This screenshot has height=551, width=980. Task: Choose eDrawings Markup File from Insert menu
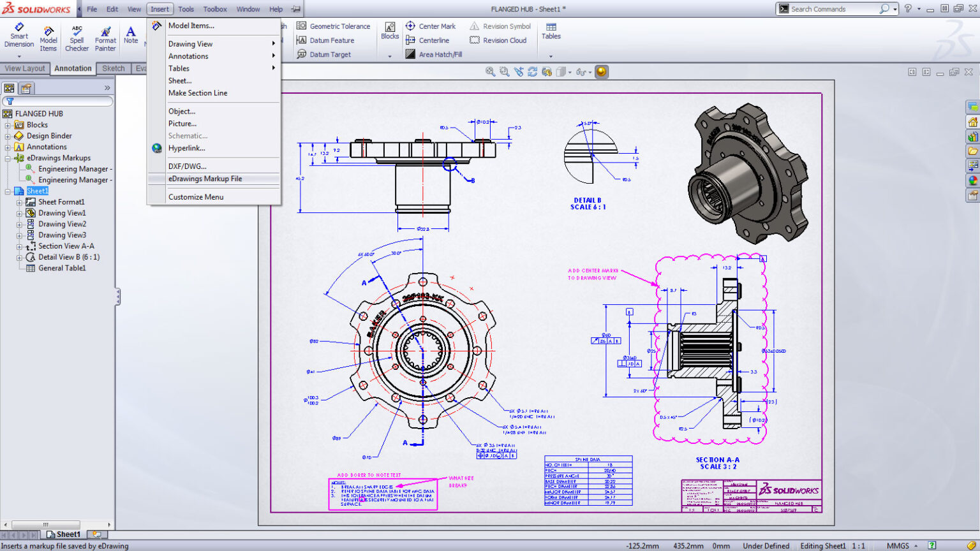coord(205,179)
